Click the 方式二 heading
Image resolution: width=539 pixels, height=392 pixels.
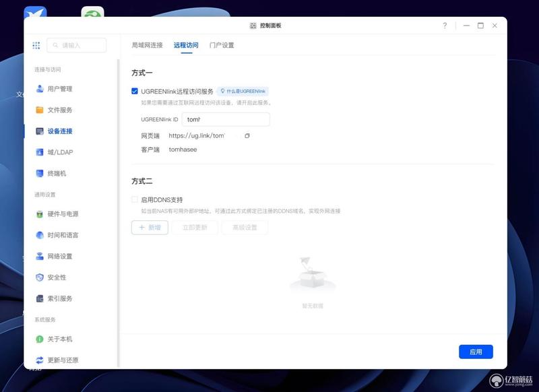click(142, 181)
